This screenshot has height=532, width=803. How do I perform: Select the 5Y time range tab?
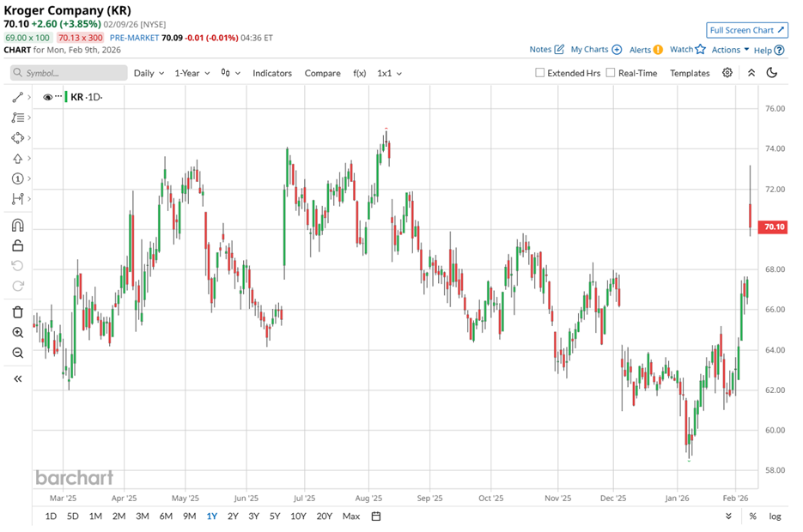pos(274,517)
